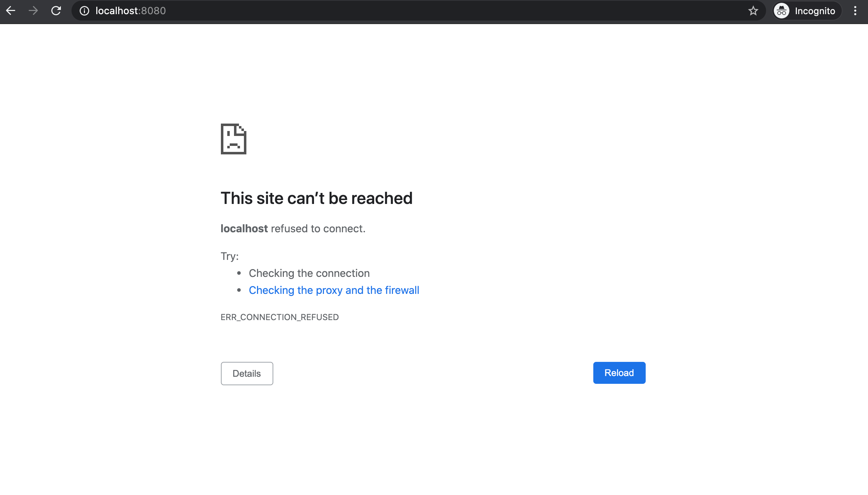Select the address bar showing localhost:8080
Viewport: 868px width, 495px height.
pyautogui.click(x=130, y=11)
